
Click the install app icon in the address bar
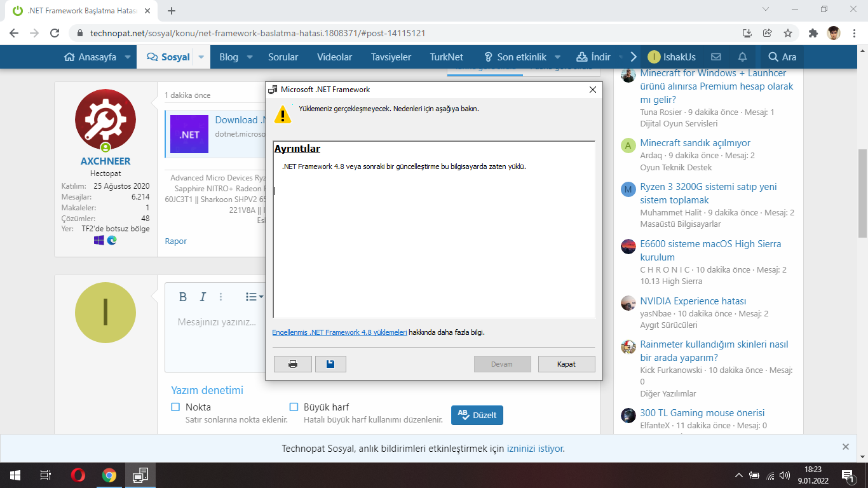click(747, 33)
